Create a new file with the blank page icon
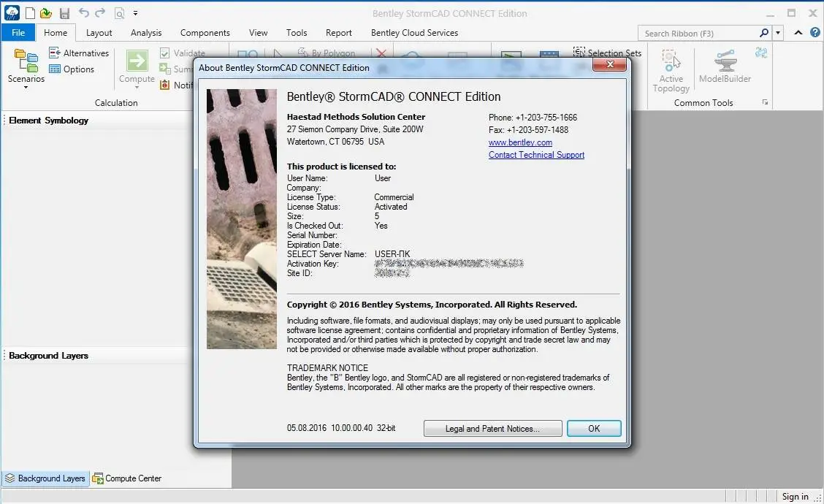824x504 pixels. [x=31, y=13]
